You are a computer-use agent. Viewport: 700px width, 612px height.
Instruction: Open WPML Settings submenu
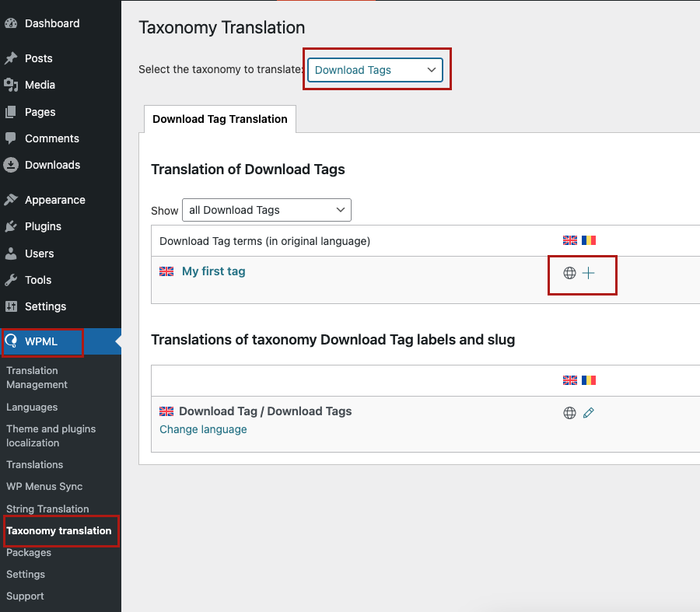tap(26, 575)
